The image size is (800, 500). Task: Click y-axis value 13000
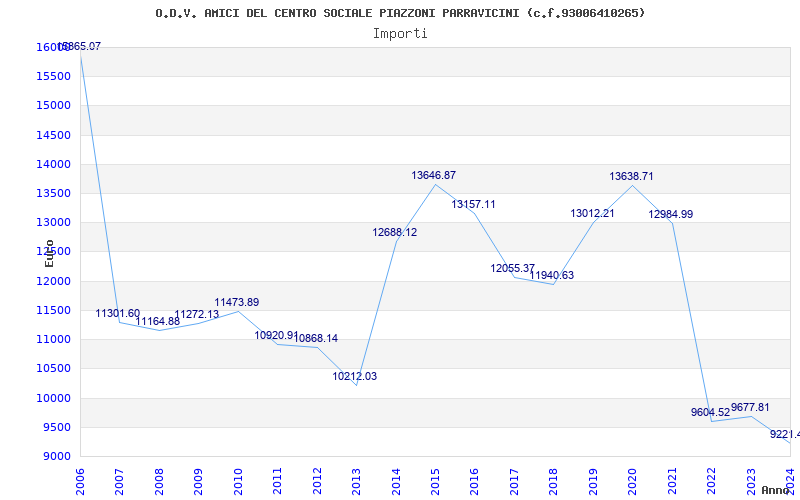pyautogui.click(x=53, y=222)
